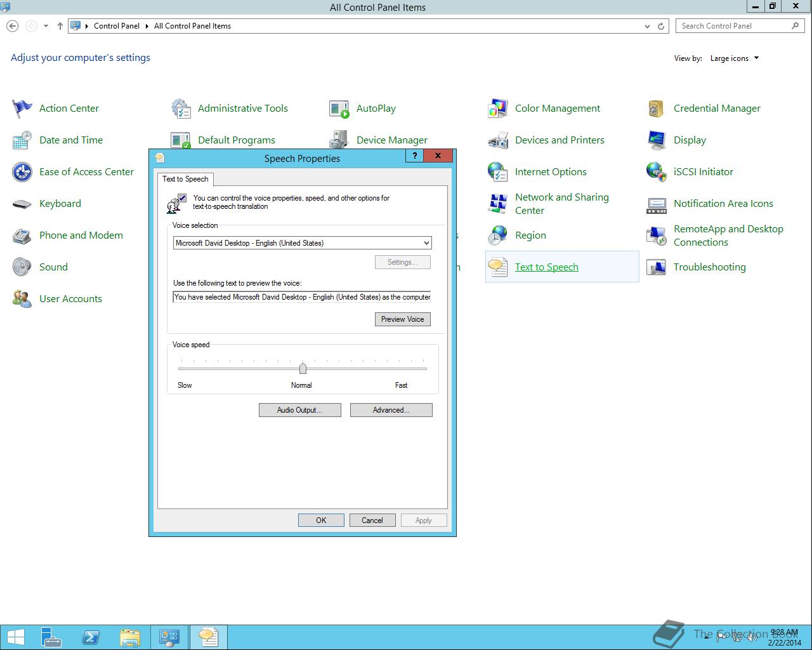Click the Back navigation arrow

(x=13, y=26)
